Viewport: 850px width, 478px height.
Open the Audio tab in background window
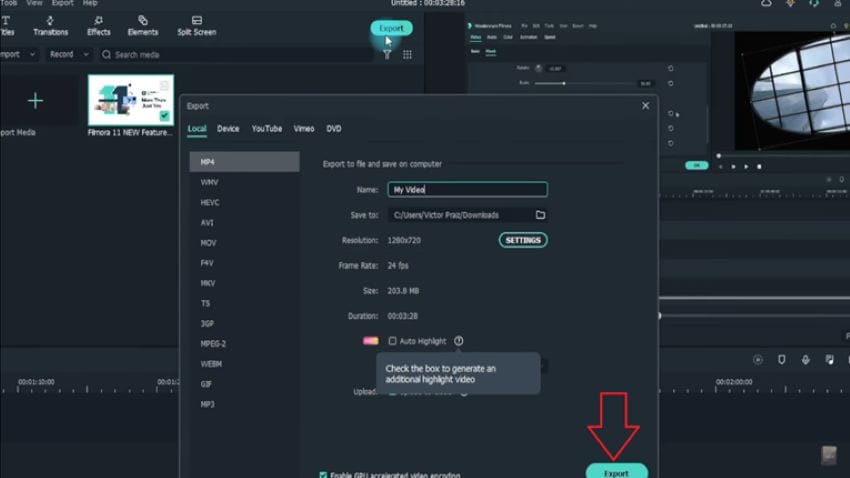coord(492,37)
